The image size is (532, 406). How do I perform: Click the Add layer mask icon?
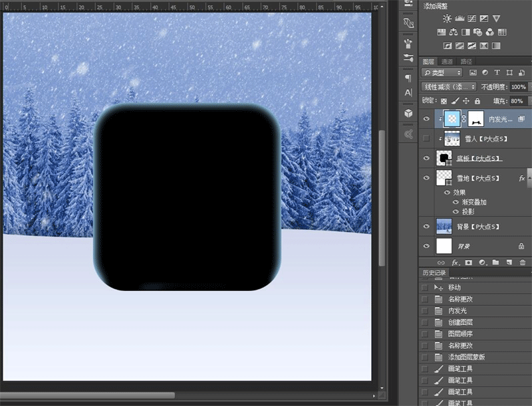pyautogui.click(x=468, y=262)
